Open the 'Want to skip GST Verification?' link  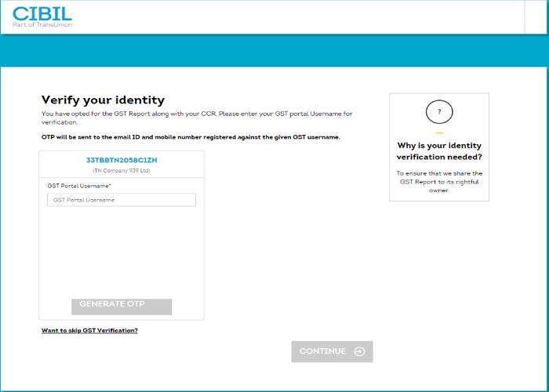(89, 331)
